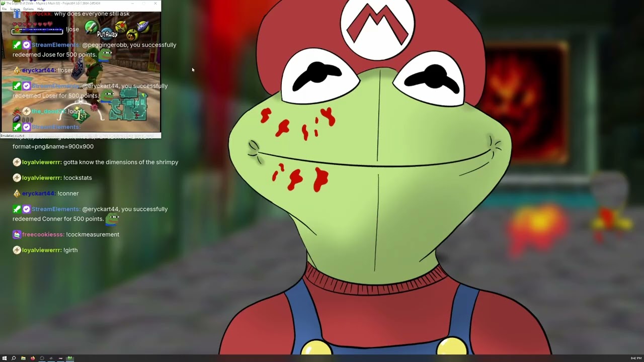This screenshot has width=644, height=362.
Task: Open the Help menu in Project64
Action: click(x=40, y=9)
